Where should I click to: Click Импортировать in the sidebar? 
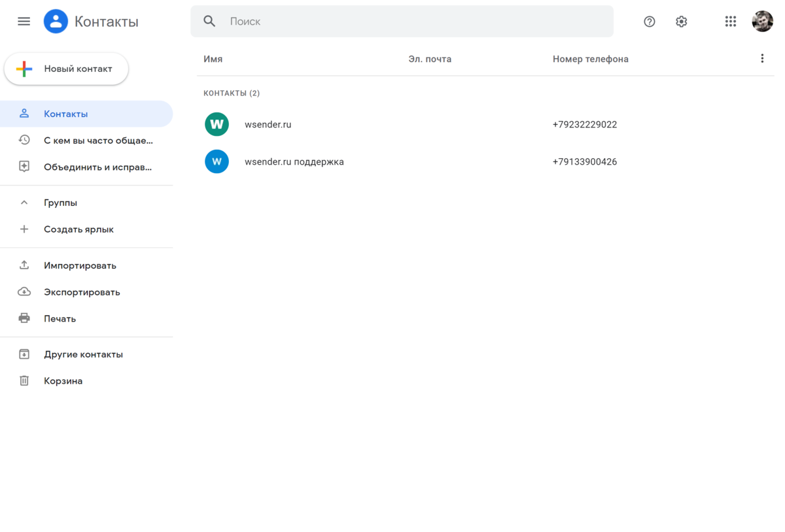(x=86, y=265)
